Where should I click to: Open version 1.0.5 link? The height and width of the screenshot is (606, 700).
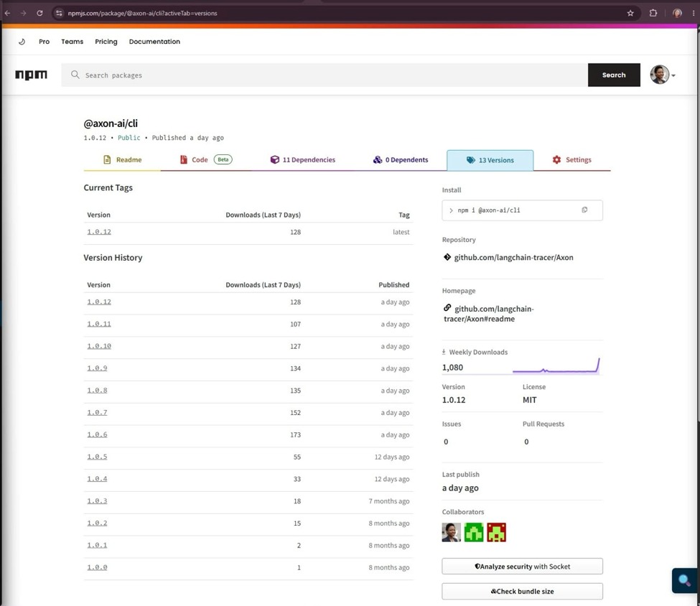(98, 457)
